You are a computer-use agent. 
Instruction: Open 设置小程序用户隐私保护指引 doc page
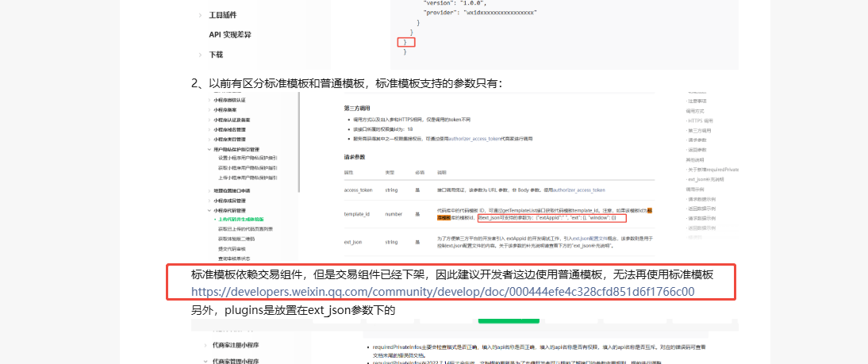(248, 158)
